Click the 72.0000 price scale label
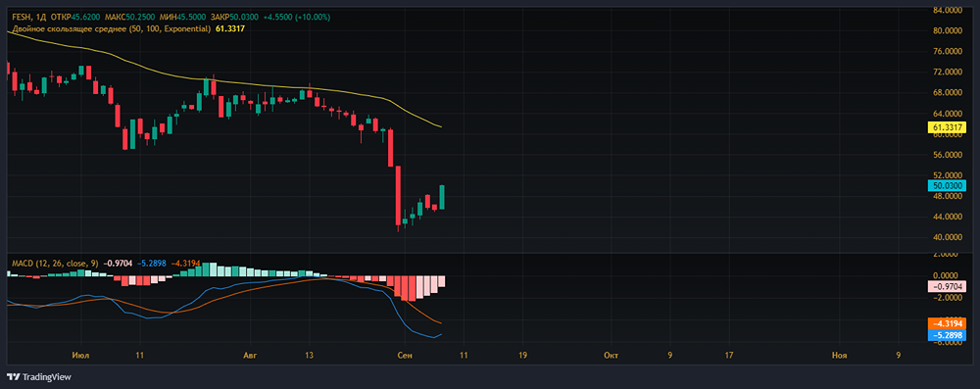Image resolution: width=980 pixels, height=389 pixels. pos(948,72)
